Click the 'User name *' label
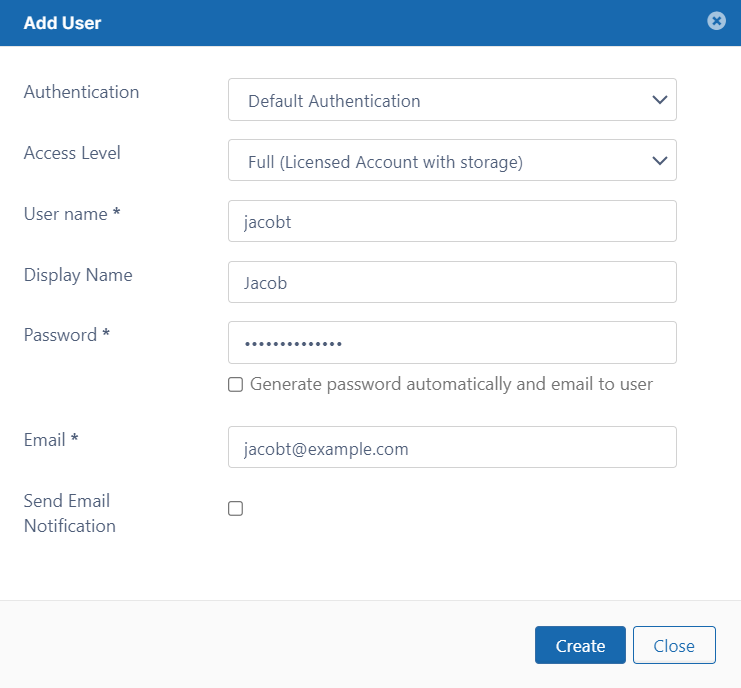This screenshot has height=688, width=741. [x=72, y=214]
